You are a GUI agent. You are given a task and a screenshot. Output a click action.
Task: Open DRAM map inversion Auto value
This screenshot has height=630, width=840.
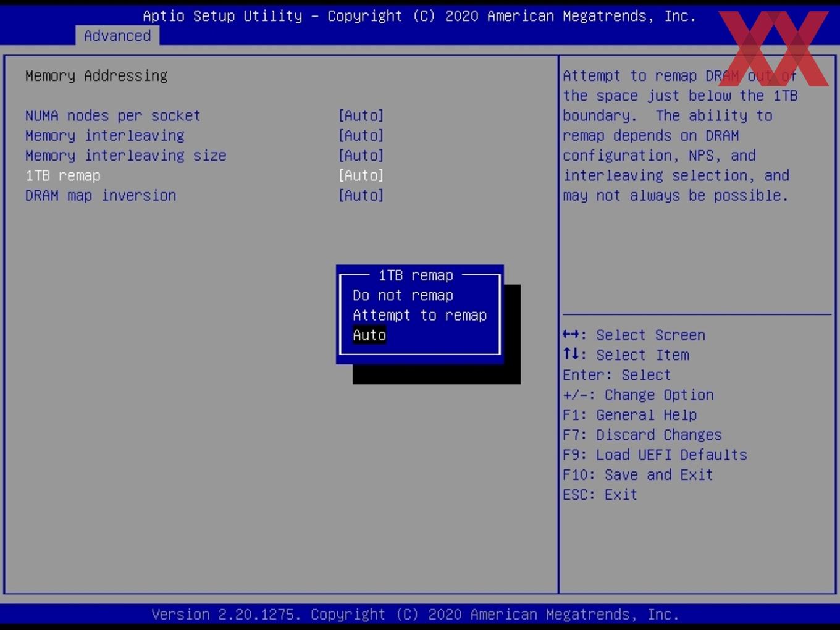[361, 195]
